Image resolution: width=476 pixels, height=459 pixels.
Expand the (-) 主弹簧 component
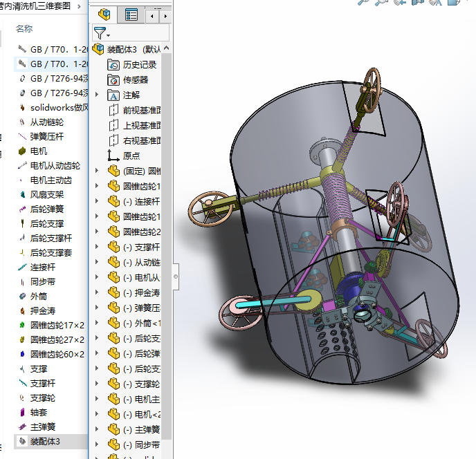click(97, 429)
